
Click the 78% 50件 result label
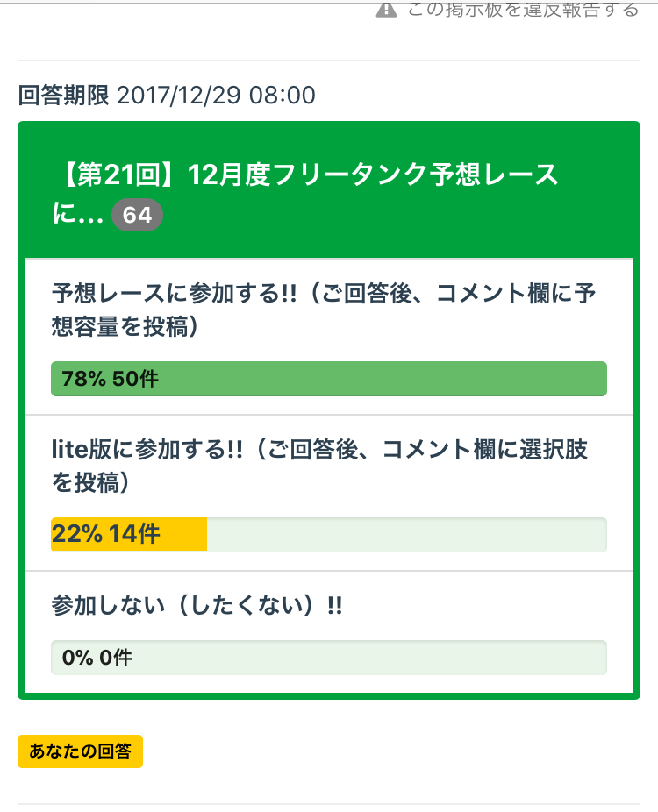coord(111,379)
